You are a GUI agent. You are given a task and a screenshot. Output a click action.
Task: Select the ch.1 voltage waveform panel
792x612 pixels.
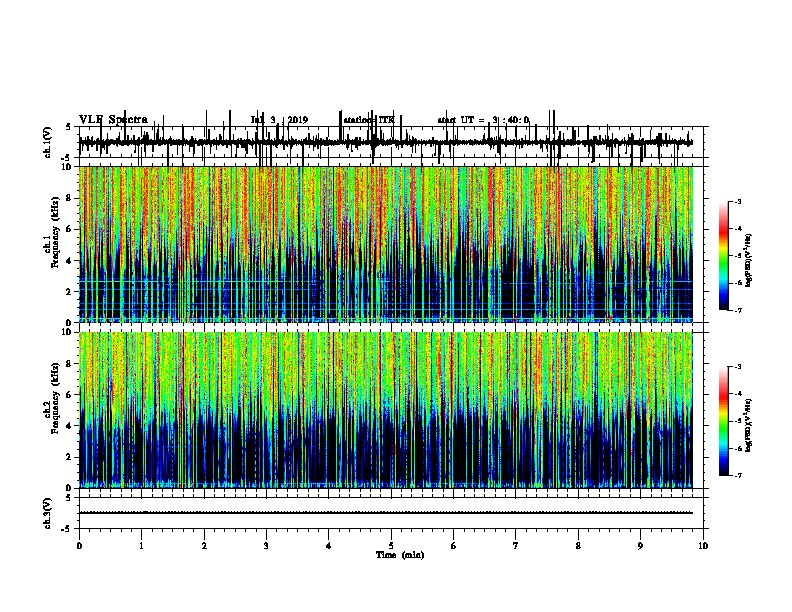391,142
